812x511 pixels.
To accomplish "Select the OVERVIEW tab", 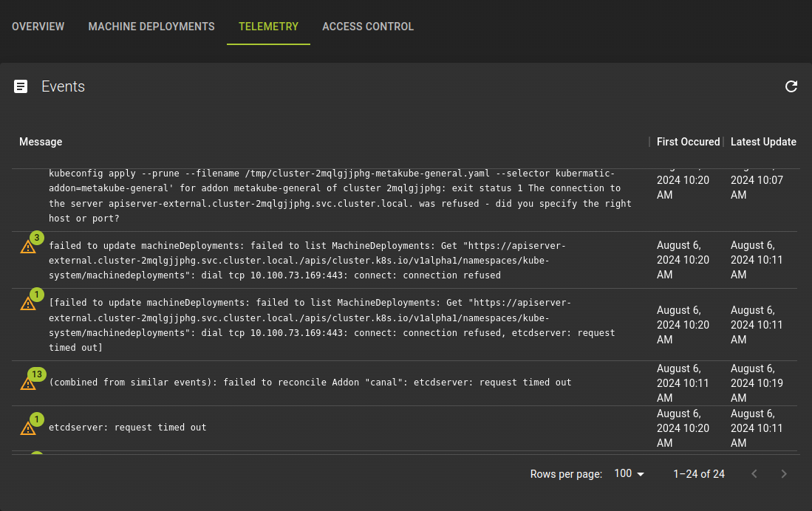I will (38, 27).
